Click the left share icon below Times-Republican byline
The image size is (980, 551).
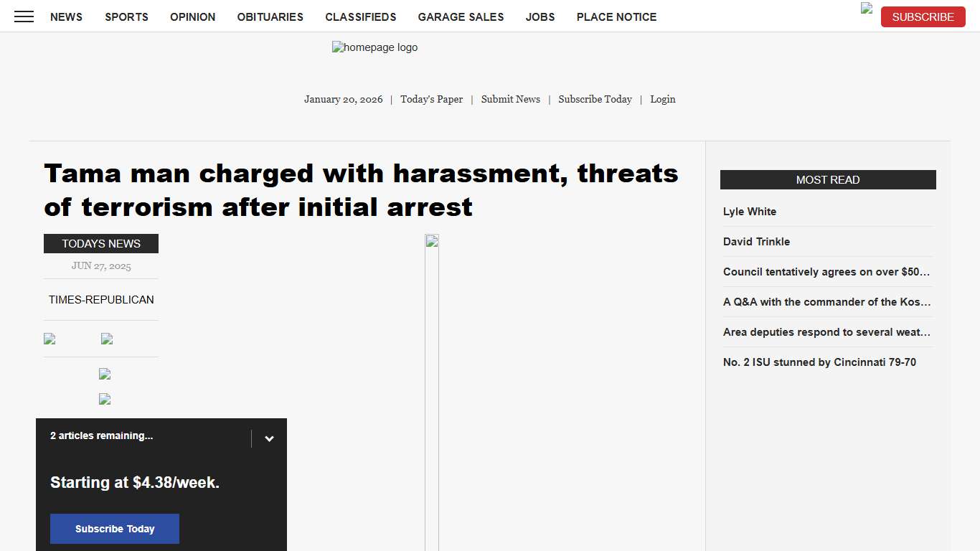tap(50, 339)
